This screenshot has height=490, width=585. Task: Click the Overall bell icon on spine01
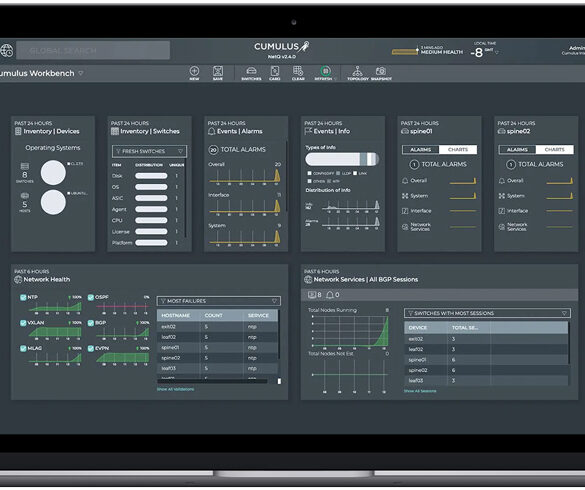(405, 181)
